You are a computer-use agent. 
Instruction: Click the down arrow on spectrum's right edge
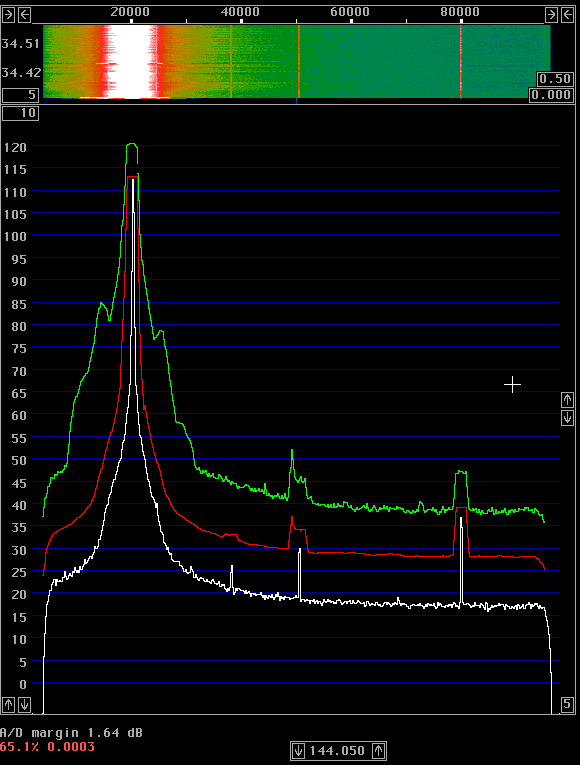coord(567,418)
